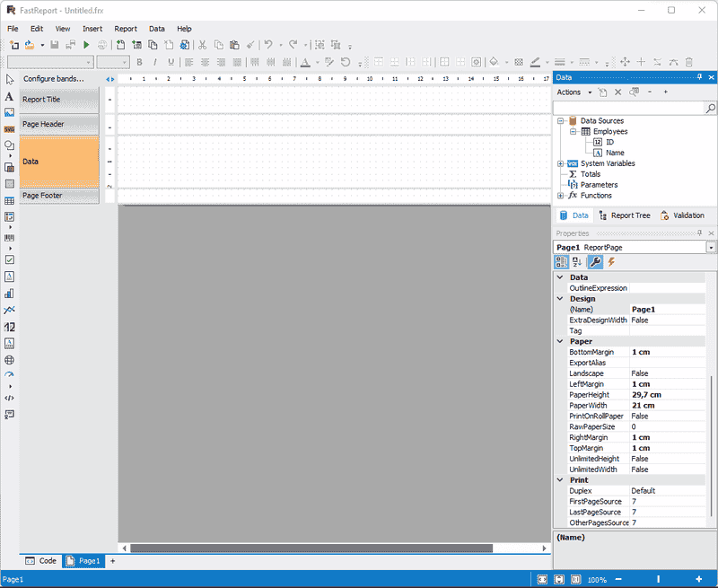Expand the Functions tree node
718x588 pixels.
(x=560, y=196)
